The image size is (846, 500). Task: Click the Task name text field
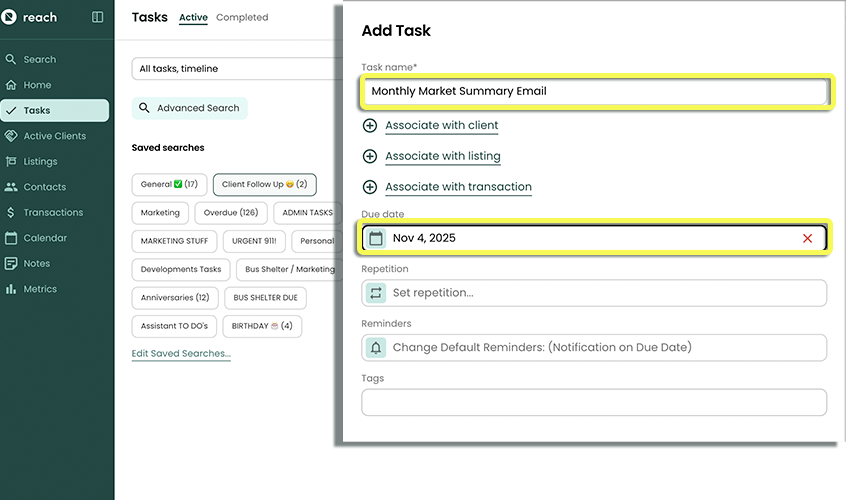click(594, 91)
